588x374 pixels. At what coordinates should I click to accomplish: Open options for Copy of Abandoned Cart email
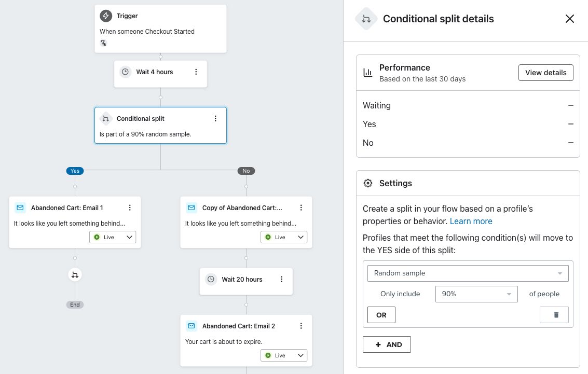coord(301,207)
